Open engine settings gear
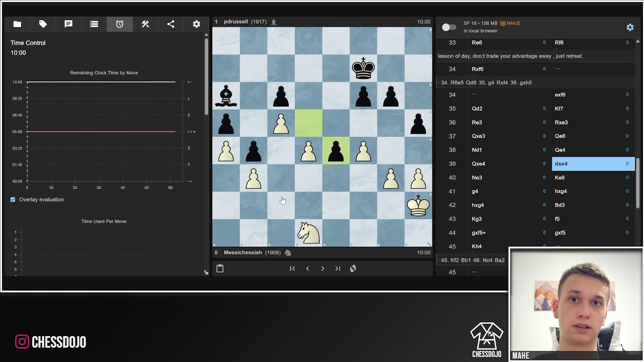Screen dimensions: 644x362 pos(630,27)
